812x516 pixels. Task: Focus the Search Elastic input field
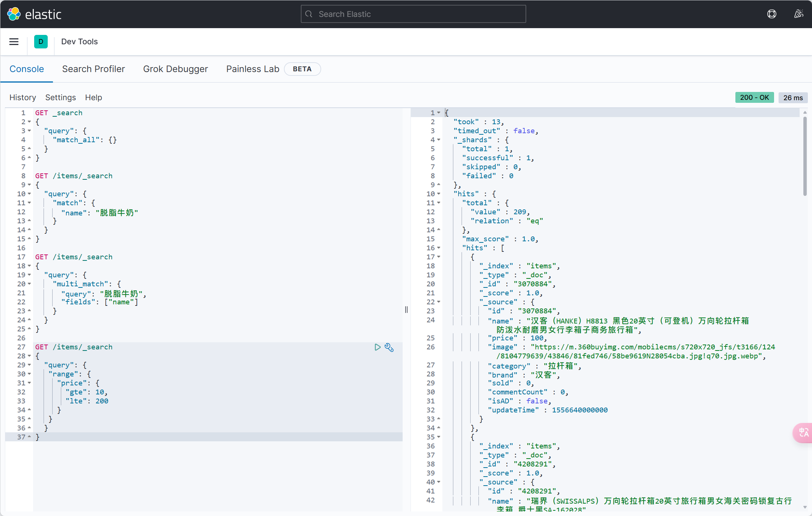pyautogui.click(x=413, y=14)
